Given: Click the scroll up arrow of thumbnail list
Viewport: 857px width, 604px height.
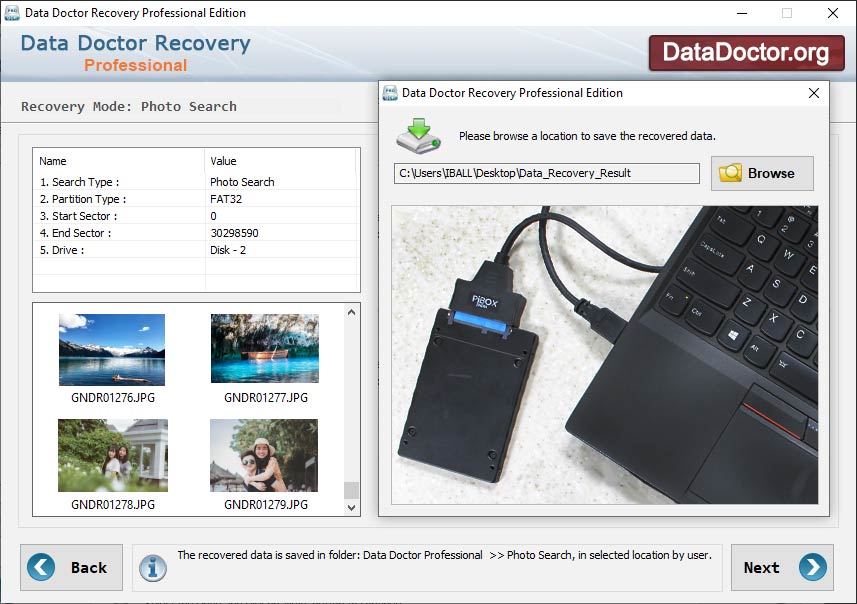Looking at the screenshot, I should [350, 311].
